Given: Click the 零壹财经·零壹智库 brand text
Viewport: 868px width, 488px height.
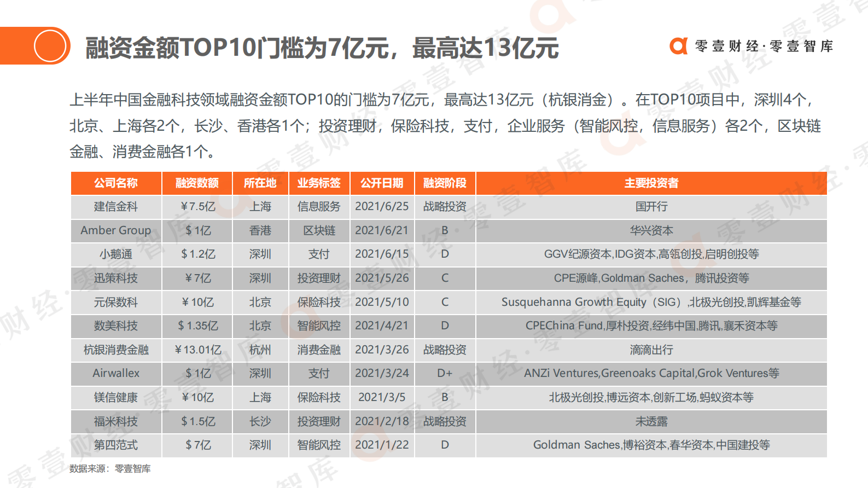Looking at the screenshot, I should 764,47.
